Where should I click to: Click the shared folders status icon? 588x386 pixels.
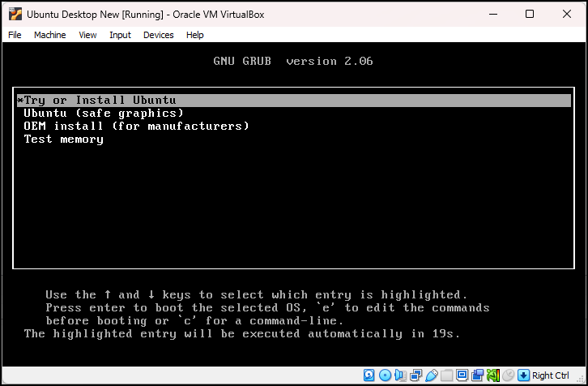(x=446, y=375)
